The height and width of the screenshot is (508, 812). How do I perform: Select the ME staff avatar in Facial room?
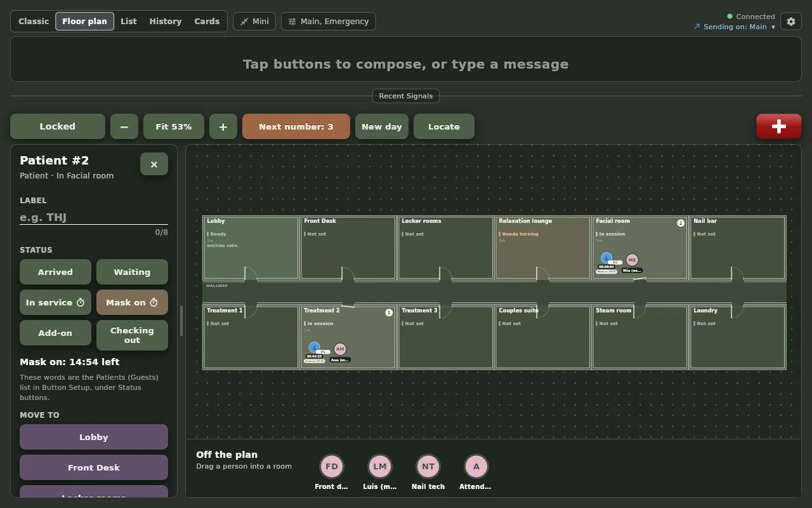click(632, 260)
